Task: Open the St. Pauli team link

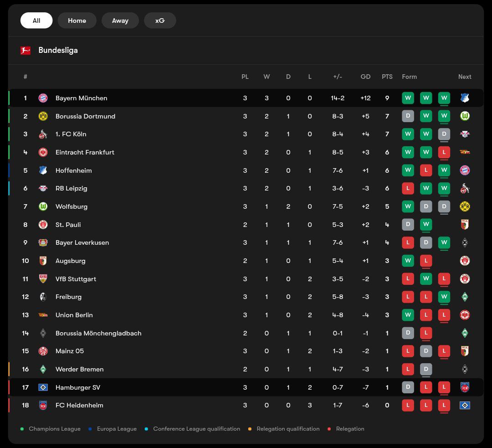Action: pos(68,225)
